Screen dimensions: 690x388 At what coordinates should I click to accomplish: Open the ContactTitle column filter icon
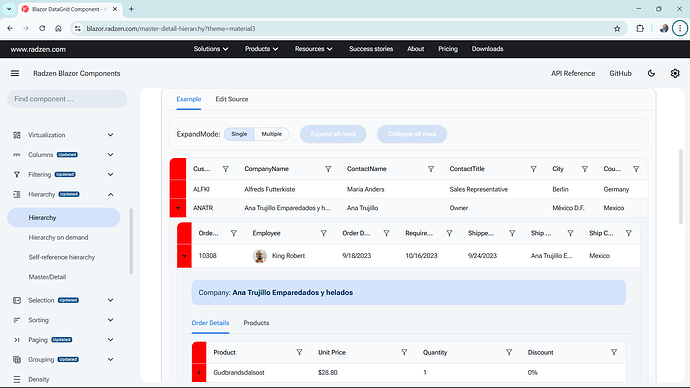coord(533,169)
